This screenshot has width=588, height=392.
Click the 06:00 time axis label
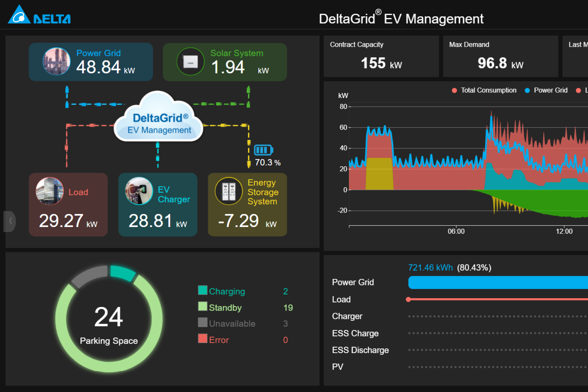[456, 231]
